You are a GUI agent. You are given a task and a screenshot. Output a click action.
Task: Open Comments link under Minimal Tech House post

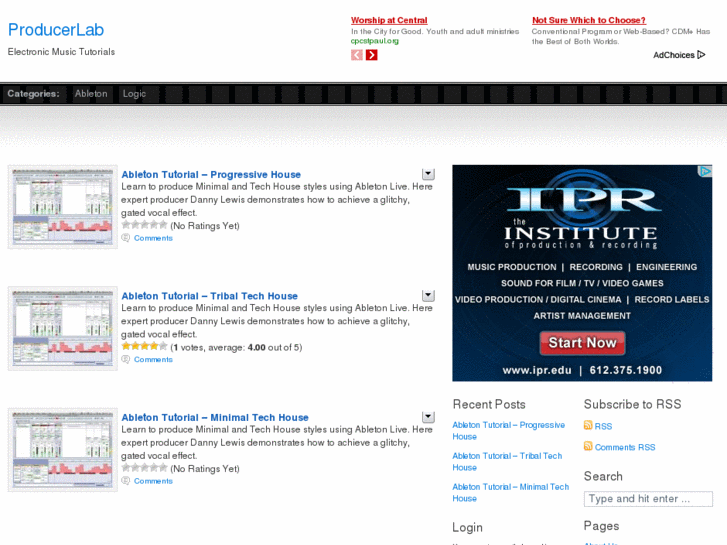[x=153, y=481]
